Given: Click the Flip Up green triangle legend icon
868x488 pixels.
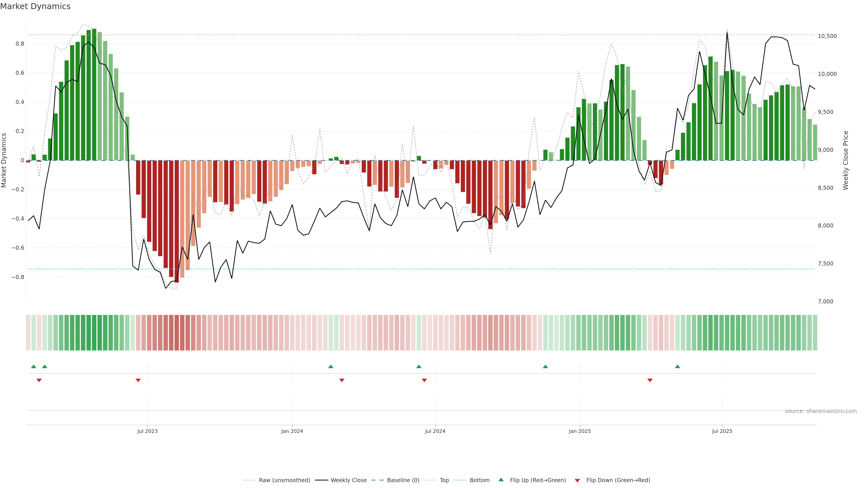Looking at the screenshot, I should [x=501, y=480].
